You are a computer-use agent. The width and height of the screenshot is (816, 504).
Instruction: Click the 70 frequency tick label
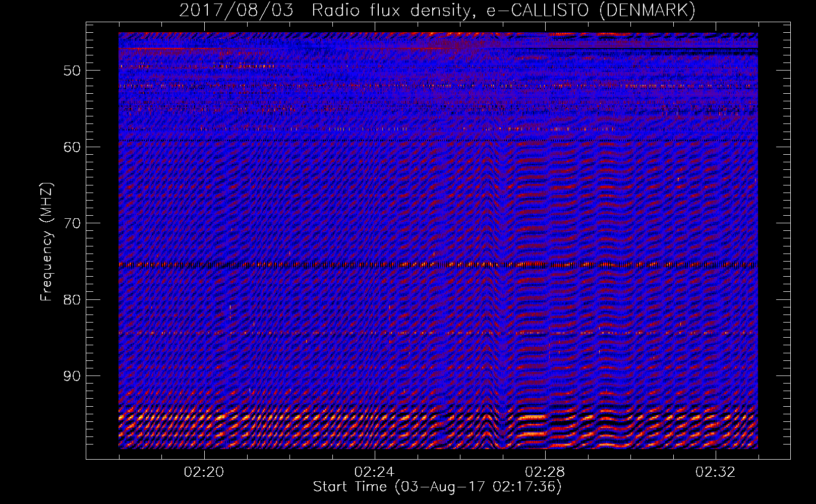click(x=72, y=223)
